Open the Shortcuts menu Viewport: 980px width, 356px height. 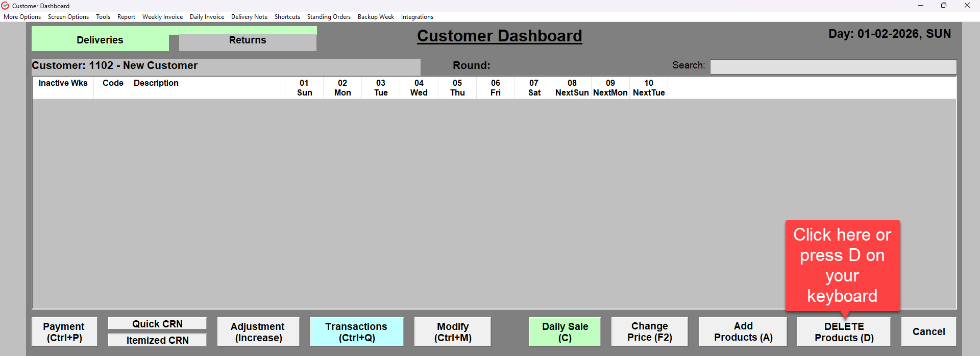(287, 17)
